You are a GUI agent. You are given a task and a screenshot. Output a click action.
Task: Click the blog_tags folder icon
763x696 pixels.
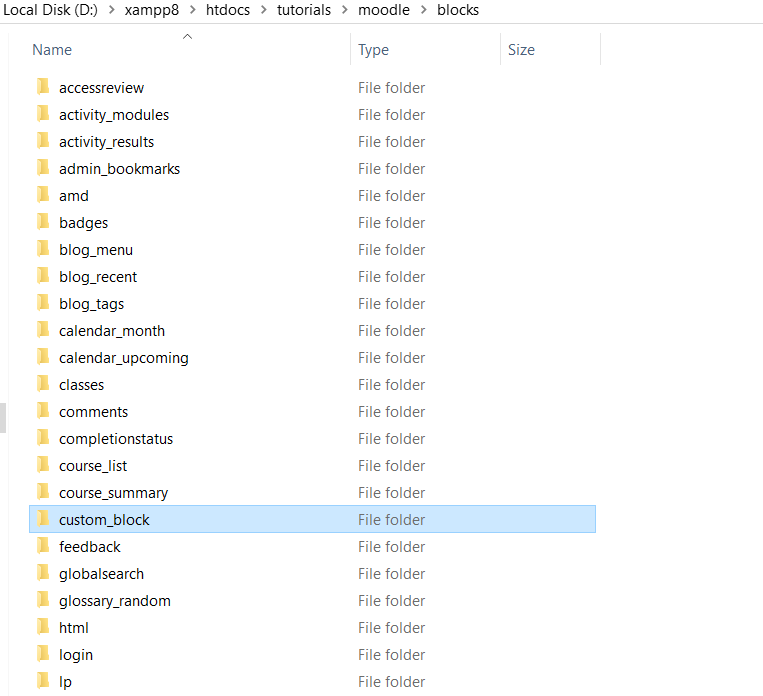point(43,303)
